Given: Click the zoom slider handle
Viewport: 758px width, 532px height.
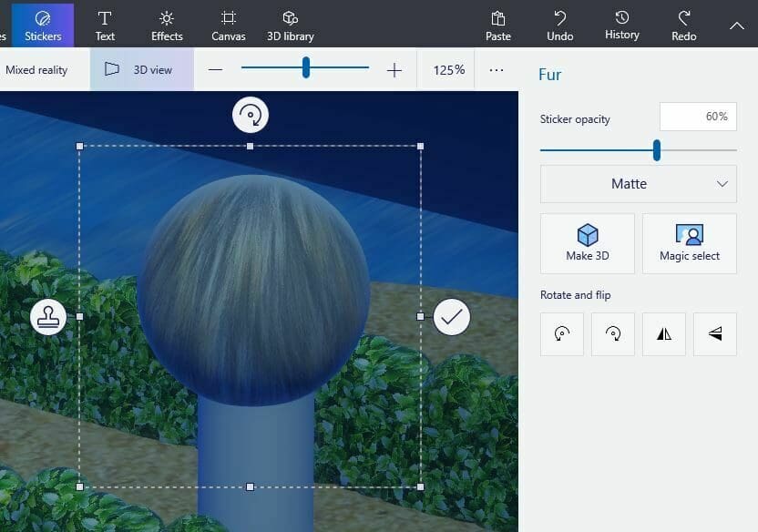Looking at the screenshot, I should pos(305,67).
